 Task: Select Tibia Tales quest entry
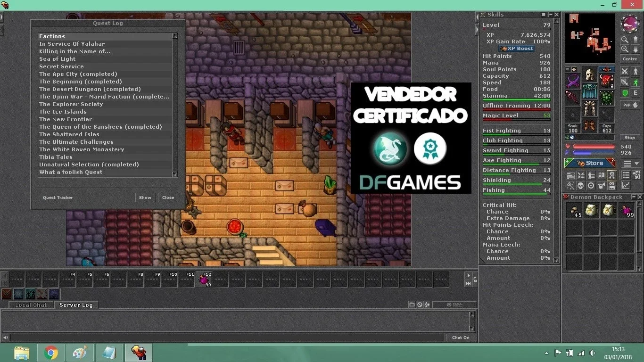105,157
